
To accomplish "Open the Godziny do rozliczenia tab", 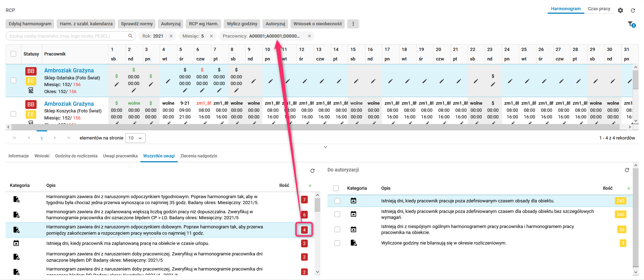I will [x=76, y=156].
